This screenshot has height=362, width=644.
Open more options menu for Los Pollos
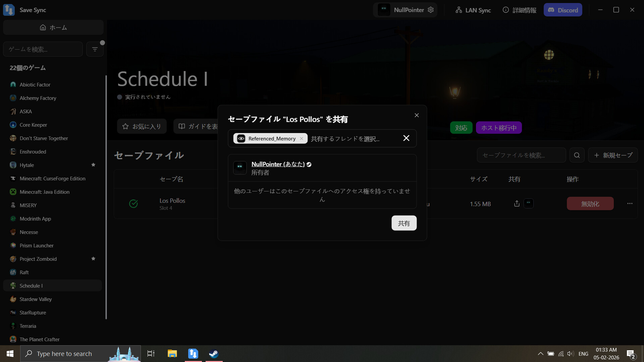630,203
